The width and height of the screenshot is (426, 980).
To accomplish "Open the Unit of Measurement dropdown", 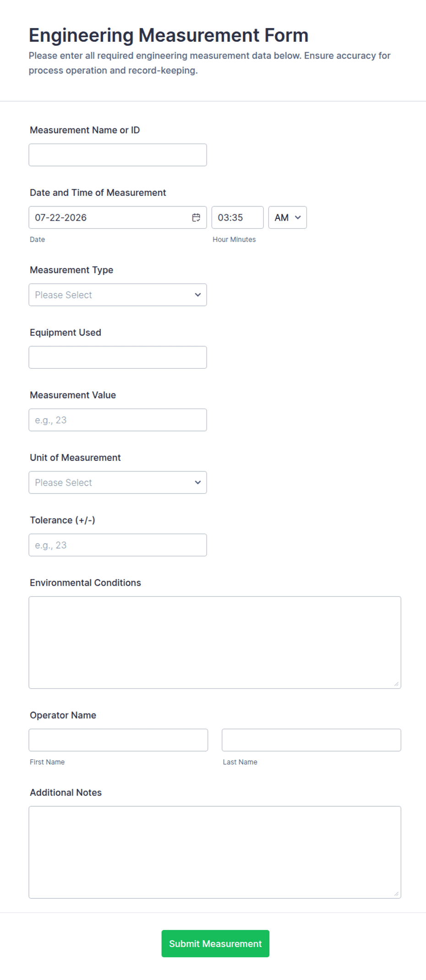I will [x=118, y=482].
